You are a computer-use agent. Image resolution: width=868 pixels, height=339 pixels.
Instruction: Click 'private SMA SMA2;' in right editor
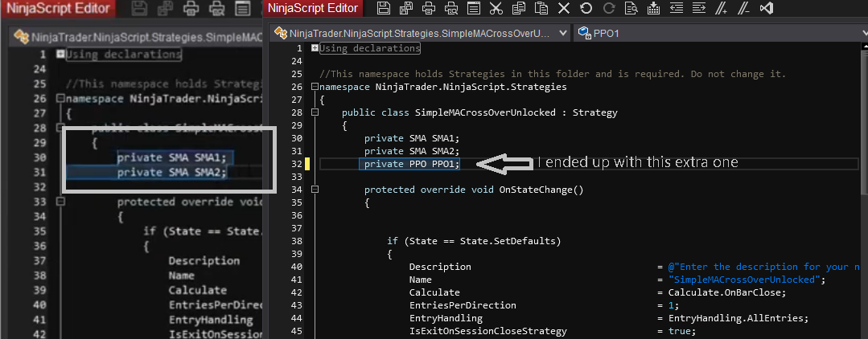[412, 151]
